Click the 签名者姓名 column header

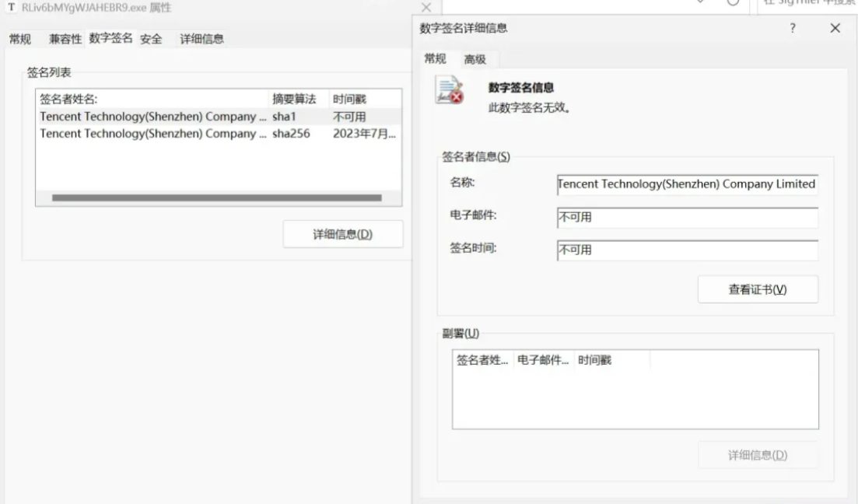tap(152, 99)
